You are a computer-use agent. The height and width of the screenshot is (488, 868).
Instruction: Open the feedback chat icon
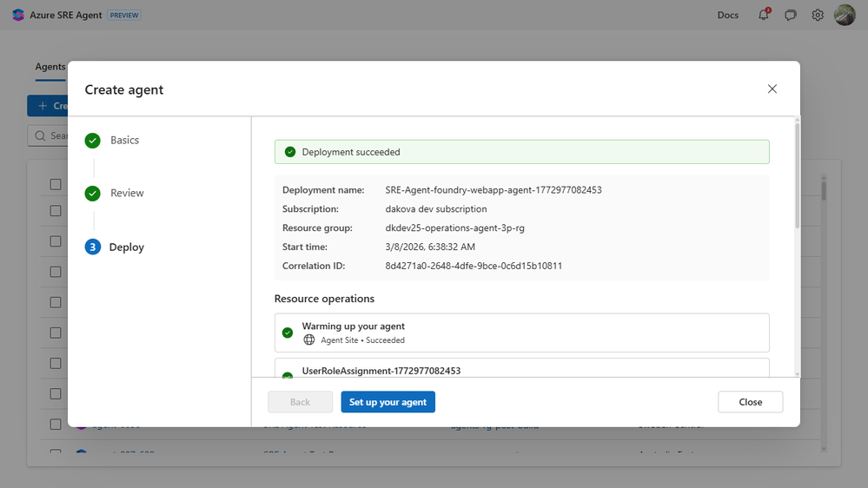click(791, 15)
